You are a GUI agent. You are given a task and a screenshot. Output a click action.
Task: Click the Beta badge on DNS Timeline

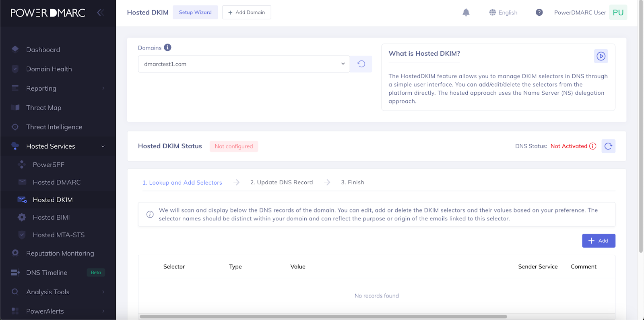pos(96,272)
